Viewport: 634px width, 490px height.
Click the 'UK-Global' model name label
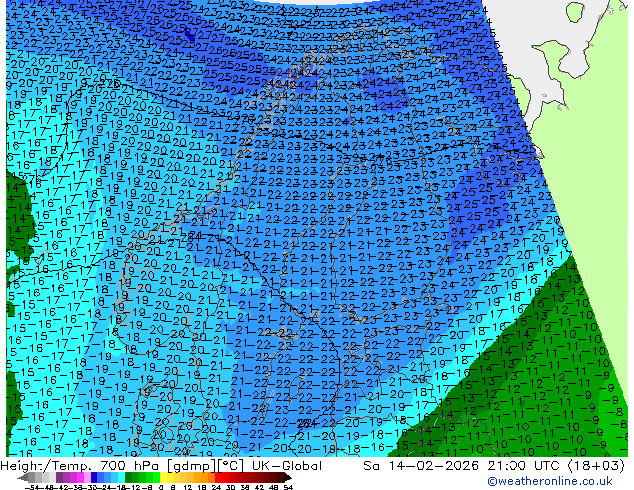tap(287, 466)
